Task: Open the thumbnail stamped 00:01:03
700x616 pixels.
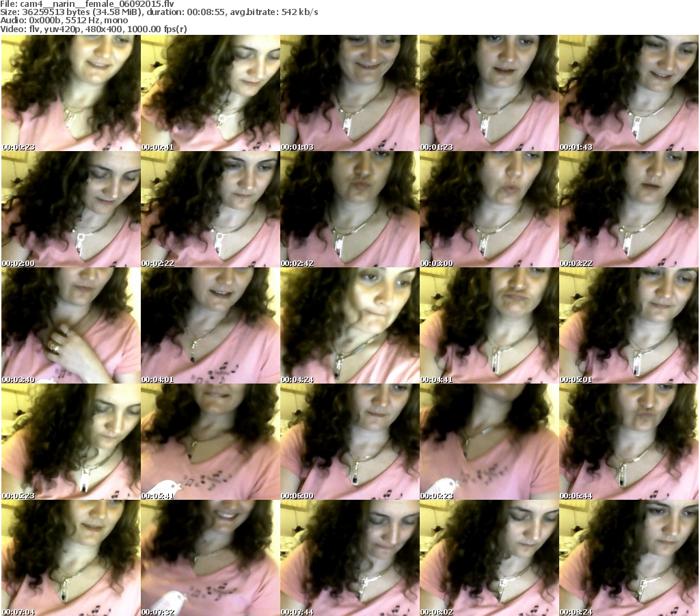Action: [349, 93]
